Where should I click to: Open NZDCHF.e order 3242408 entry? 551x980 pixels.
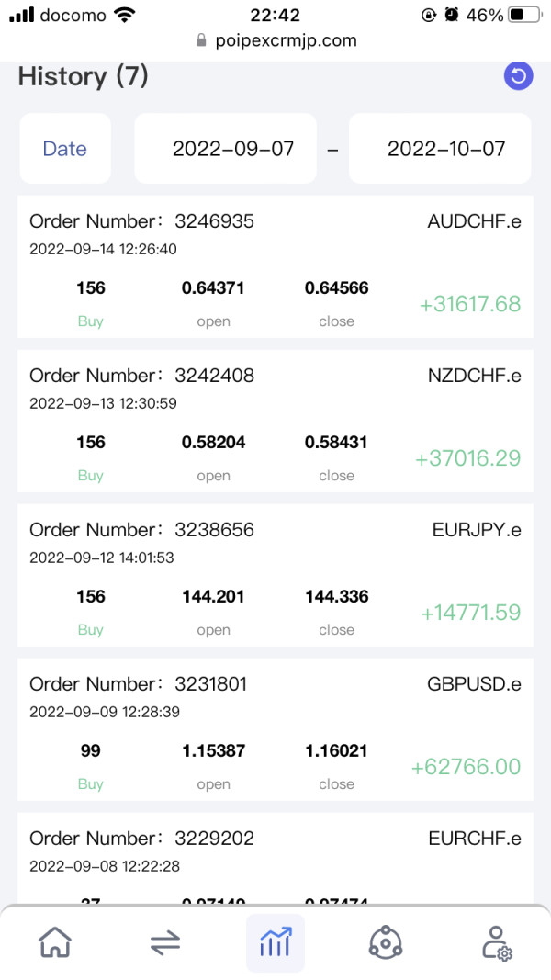pos(275,421)
